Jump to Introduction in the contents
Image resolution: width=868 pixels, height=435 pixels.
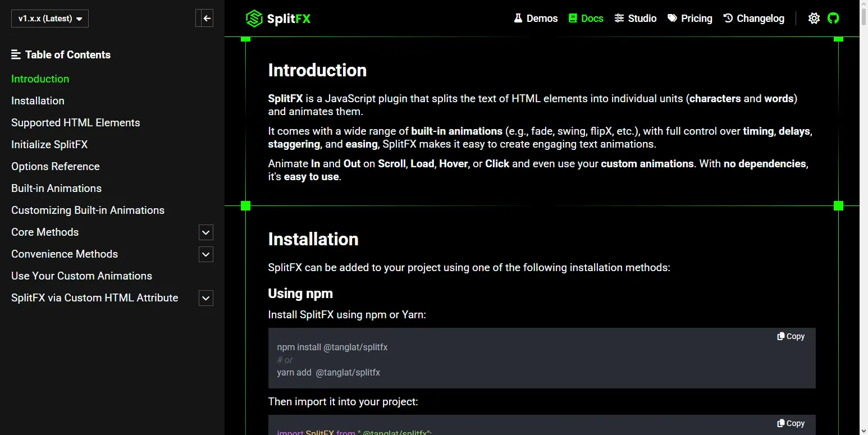click(x=40, y=79)
